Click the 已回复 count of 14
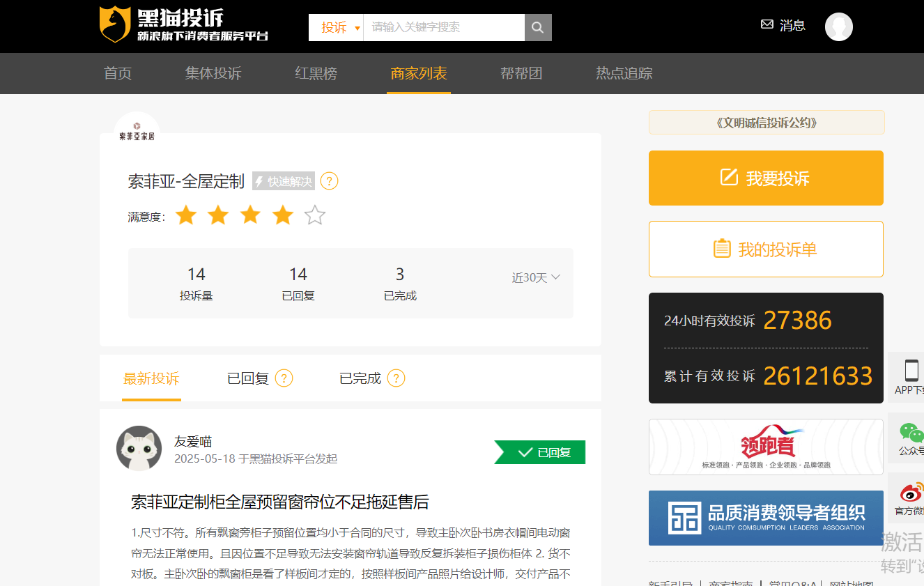924x586 pixels. click(298, 275)
